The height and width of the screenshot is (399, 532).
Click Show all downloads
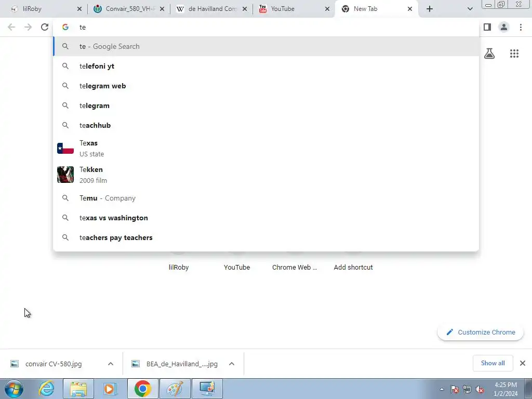493,363
